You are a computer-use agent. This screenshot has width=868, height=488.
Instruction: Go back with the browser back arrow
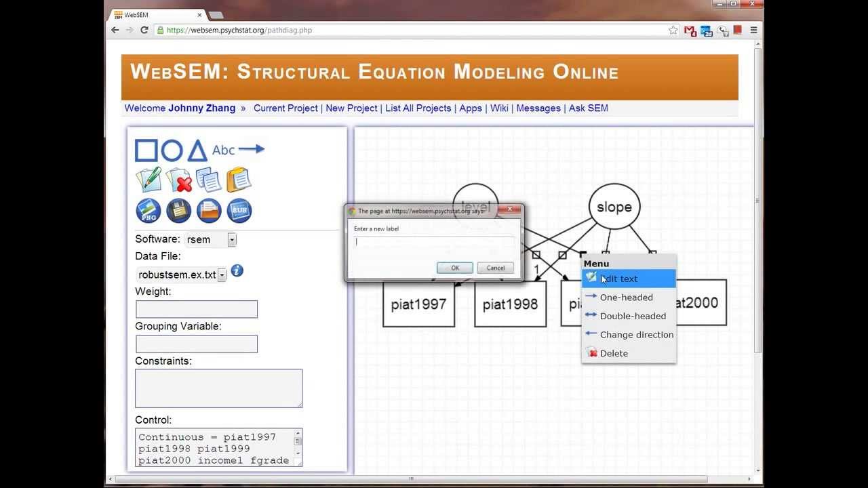(x=115, y=30)
